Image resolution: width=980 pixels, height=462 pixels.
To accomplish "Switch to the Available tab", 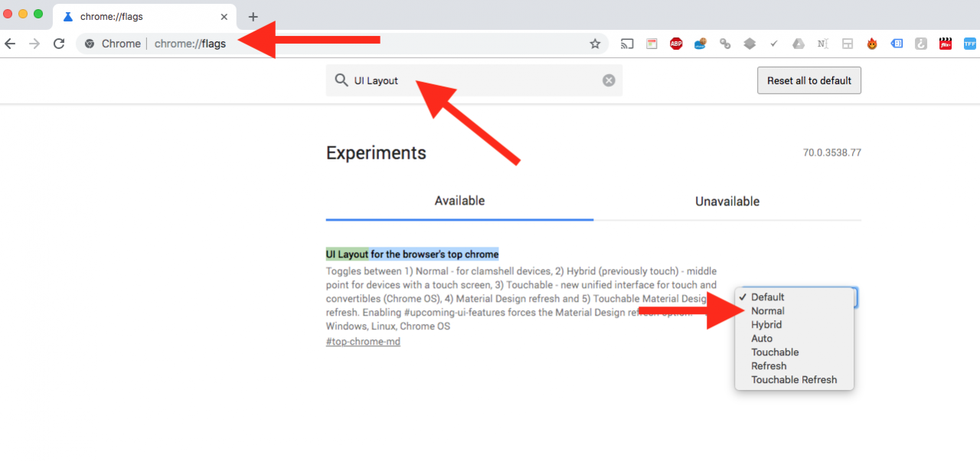I will 459,202.
